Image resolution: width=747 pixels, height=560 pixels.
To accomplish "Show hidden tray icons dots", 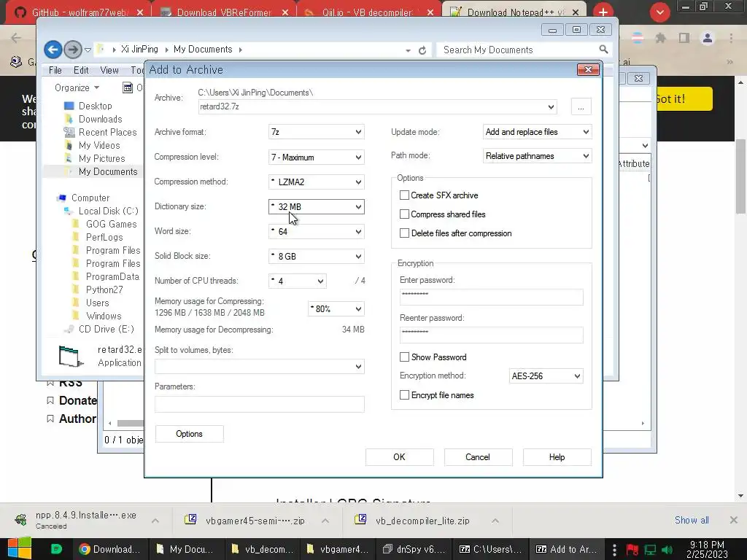I will [x=614, y=550].
